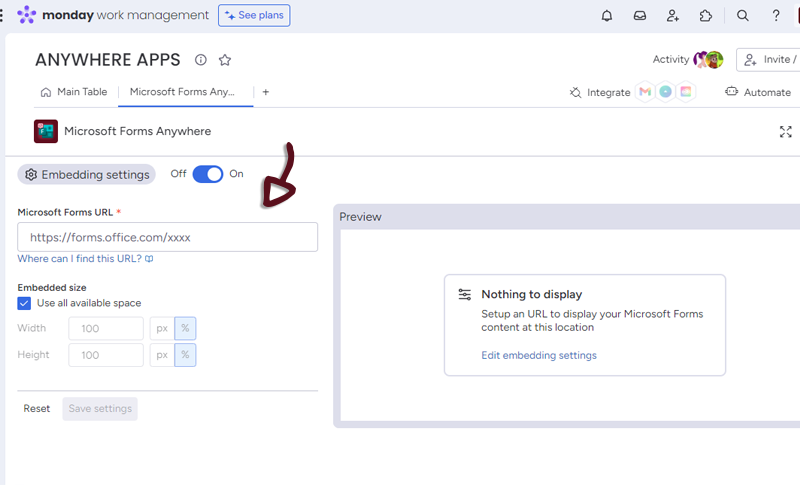
Task: Toggle the embedding Off/On switch
Action: point(208,174)
